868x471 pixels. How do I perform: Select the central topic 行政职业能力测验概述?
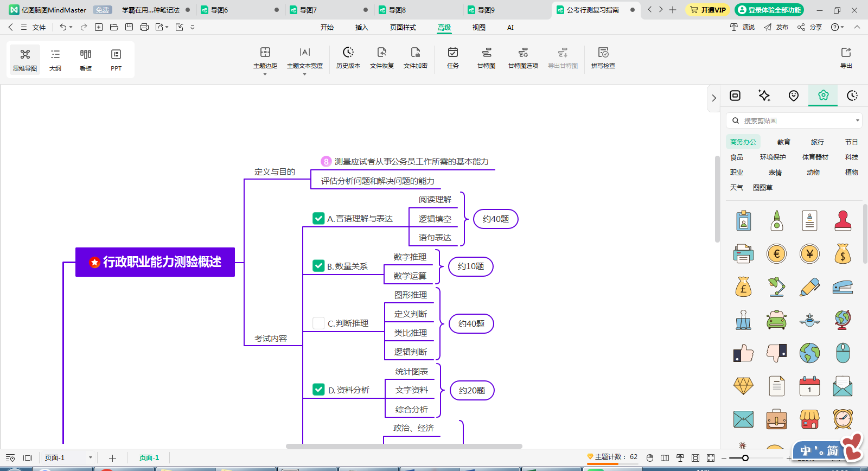[x=155, y=262]
